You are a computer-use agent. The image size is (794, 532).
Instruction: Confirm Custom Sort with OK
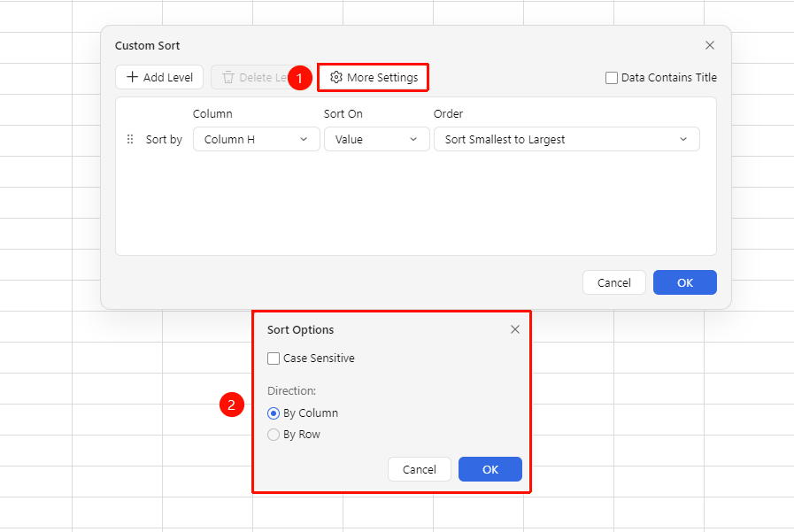(684, 282)
